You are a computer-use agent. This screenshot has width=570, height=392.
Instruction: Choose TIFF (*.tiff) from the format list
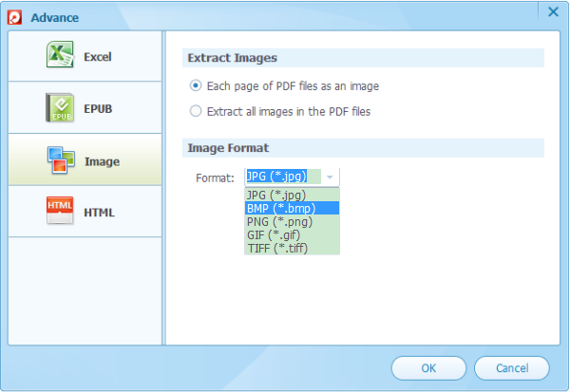(293, 249)
